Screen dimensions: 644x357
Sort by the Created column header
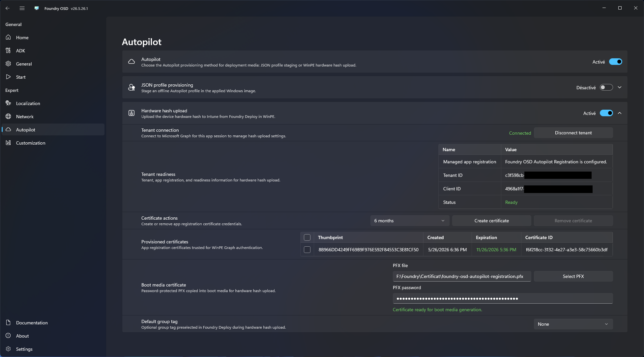pyautogui.click(x=447, y=237)
